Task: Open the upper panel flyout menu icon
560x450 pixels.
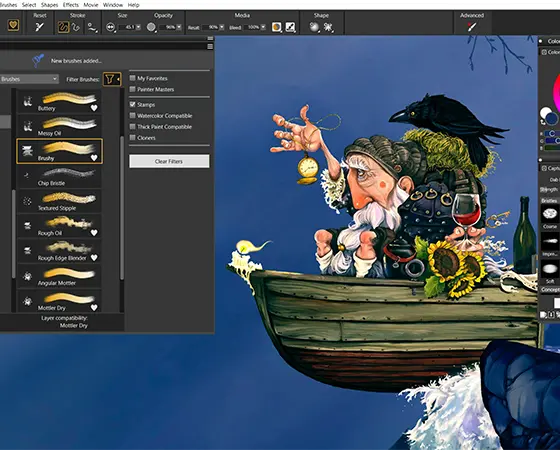Action: (x=210, y=38)
